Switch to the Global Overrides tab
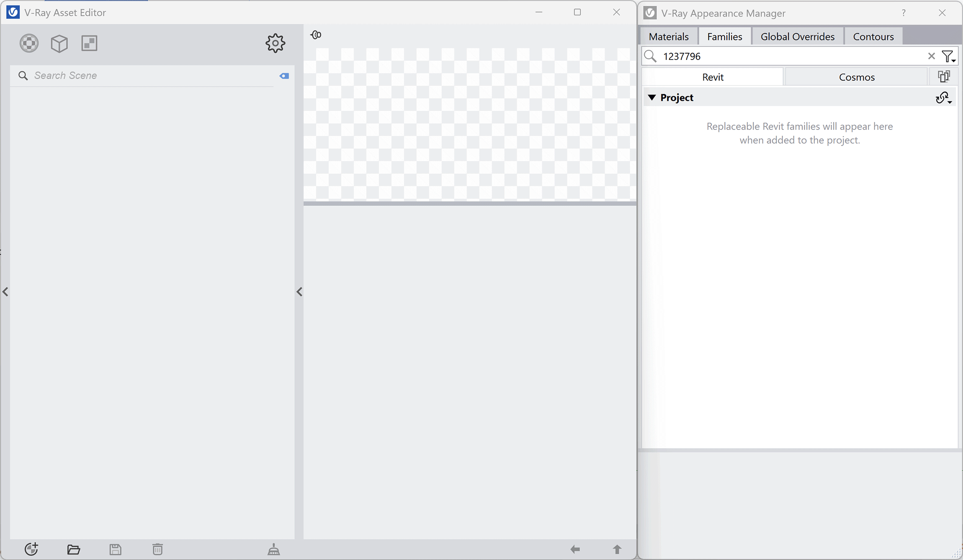This screenshot has width=963, height=560. pyautogui.click(x=798, y=36)
